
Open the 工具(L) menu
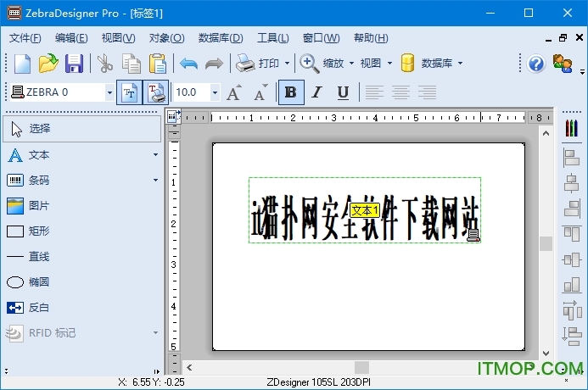click(273, 38)
